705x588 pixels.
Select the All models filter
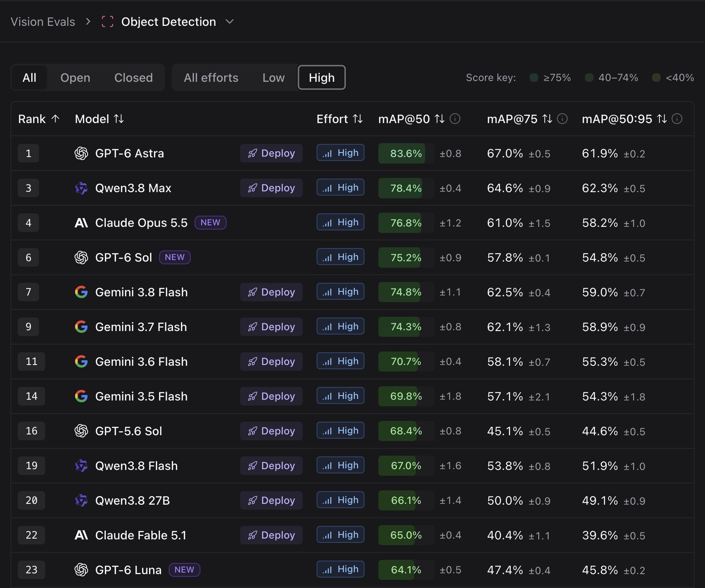point(29,78)
